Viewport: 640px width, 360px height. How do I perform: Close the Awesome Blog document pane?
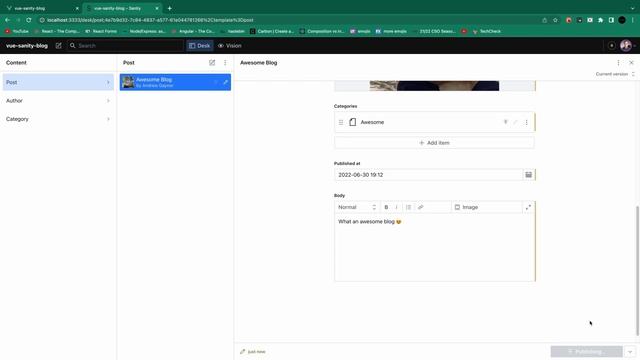pyautogui.click(x=631, y=62)
